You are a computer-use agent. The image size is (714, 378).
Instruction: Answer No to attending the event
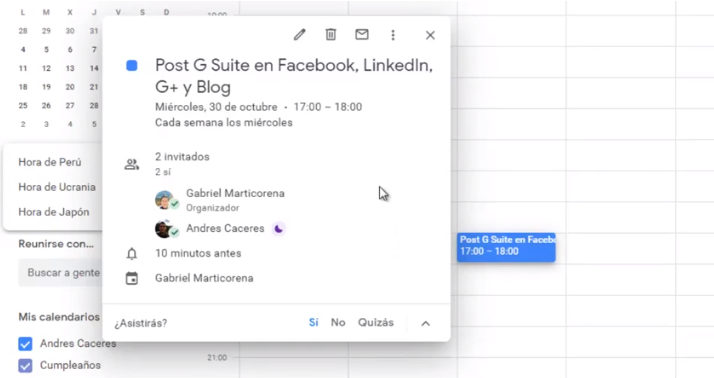click(x=338, y=322)
